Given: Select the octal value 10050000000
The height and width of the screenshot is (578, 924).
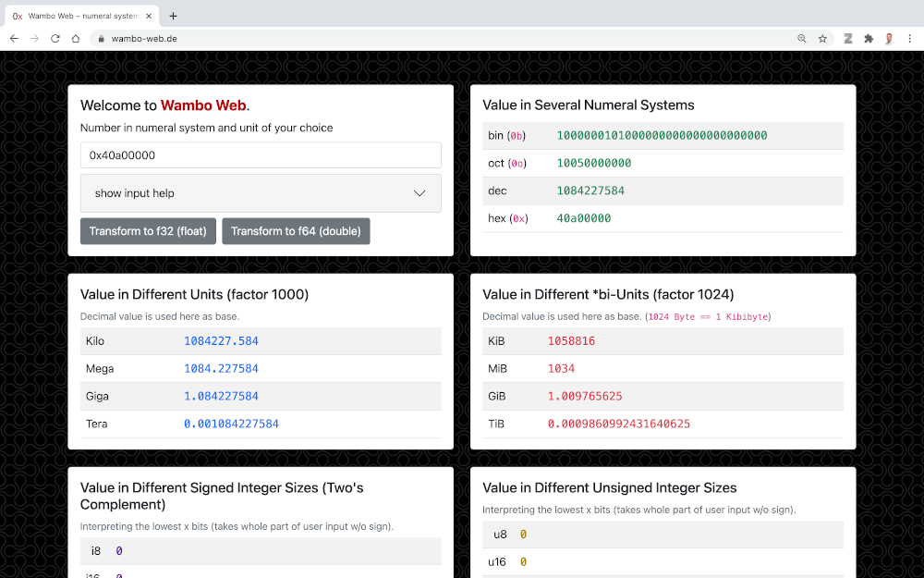Looking at the screenshot, I should [594, 164].
